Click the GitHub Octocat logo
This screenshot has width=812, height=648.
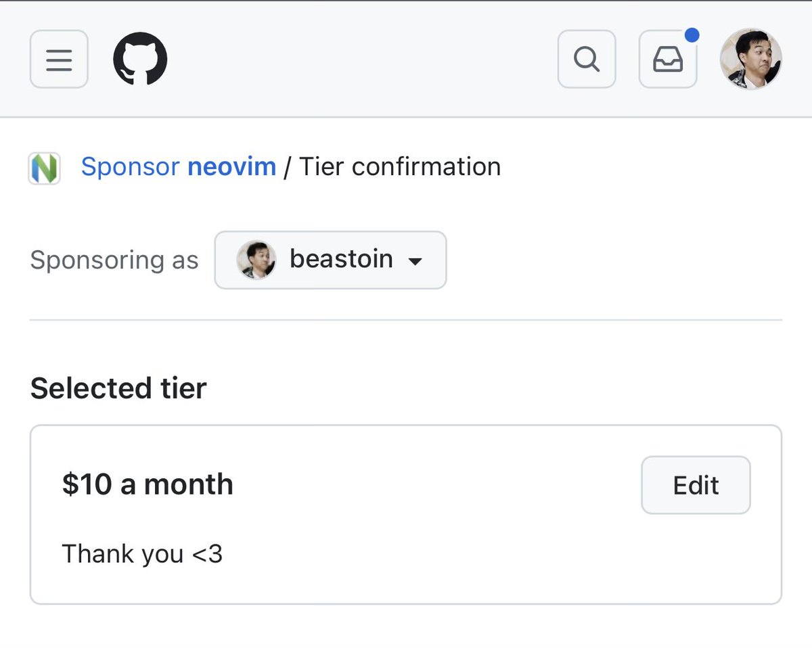coord(140,60)
